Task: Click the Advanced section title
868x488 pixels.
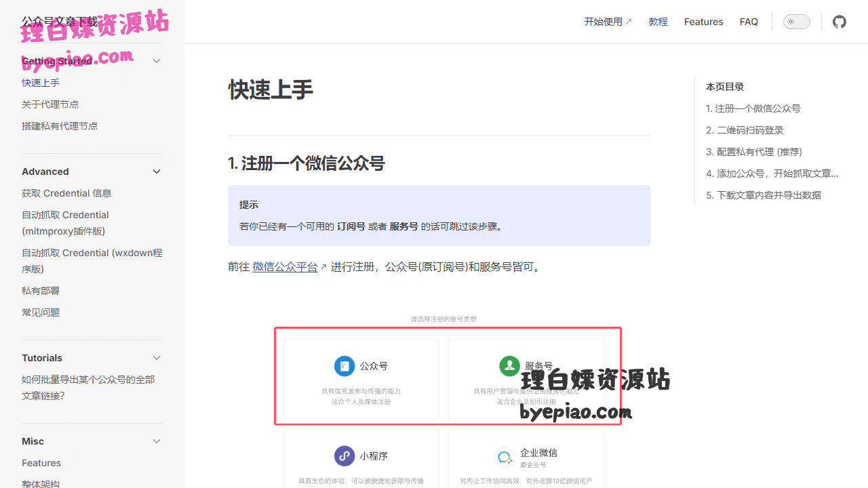Action: [45, 171]
